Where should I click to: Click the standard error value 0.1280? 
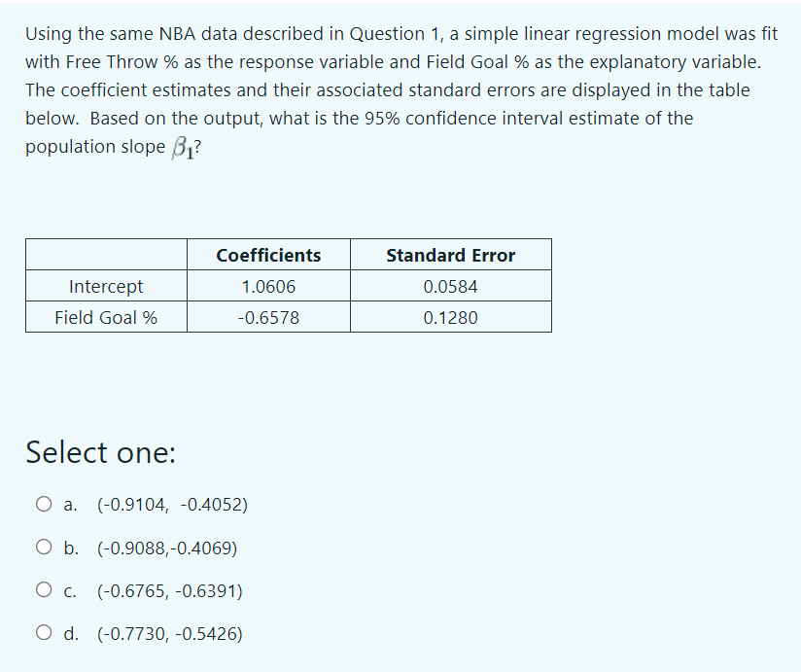pos(450,317)
